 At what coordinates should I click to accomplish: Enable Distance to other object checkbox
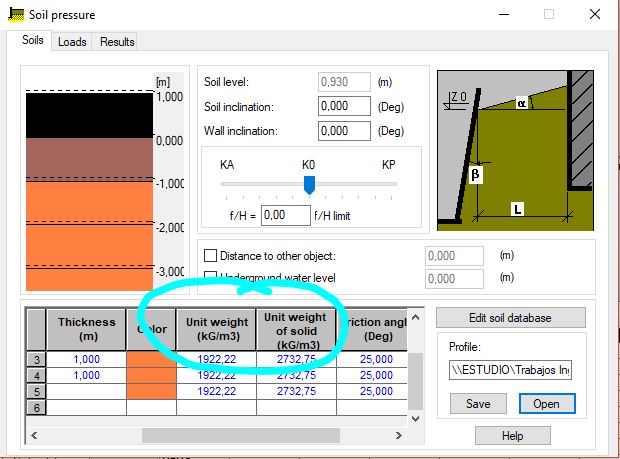coord(210,255)
